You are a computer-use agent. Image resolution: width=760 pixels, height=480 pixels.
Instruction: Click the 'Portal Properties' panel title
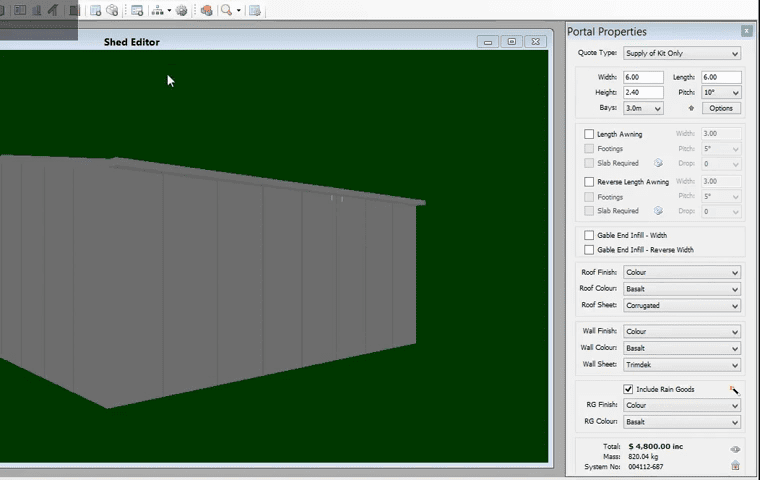[607, 32]
